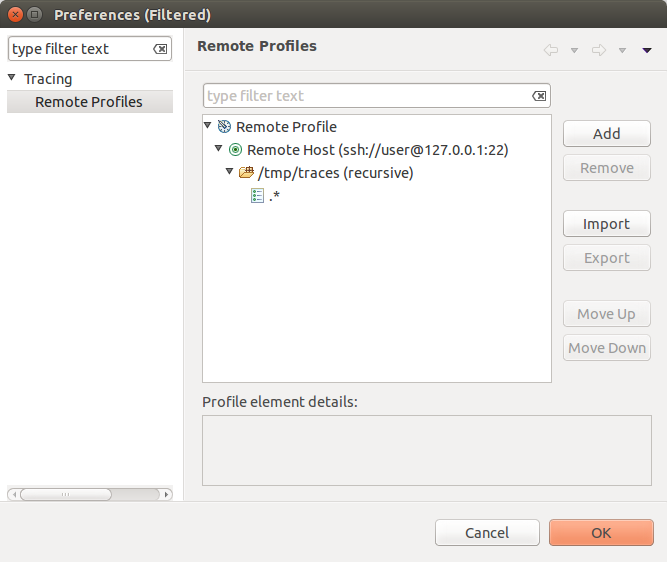Clear the profile filter text icon
The height and width of the screenshot is (562, 667).
click(539, 96)
